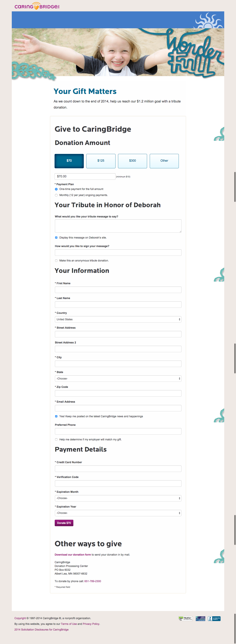This screenshot has height=644, width=236.
Task: Open the Expiration Year dropdown
Action: pos(118,513)
